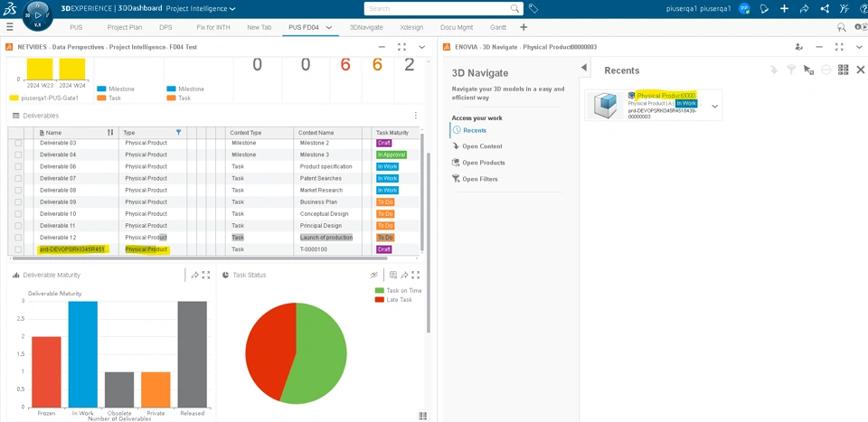Screen dimensions: 868x422
Task: Switch to the 3DNavigate tab
Action: [x=366, y=27]
